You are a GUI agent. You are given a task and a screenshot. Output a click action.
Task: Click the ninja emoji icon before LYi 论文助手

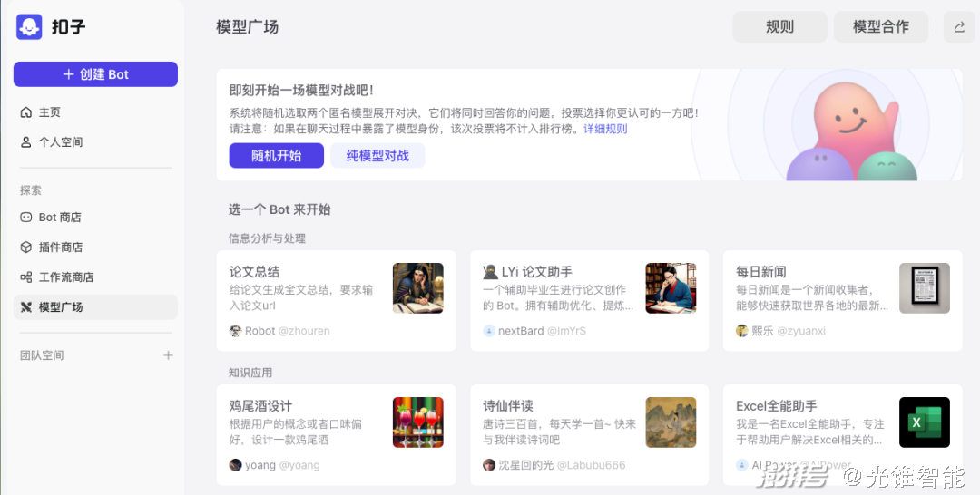pyautogui.click(x=490, y=272)
